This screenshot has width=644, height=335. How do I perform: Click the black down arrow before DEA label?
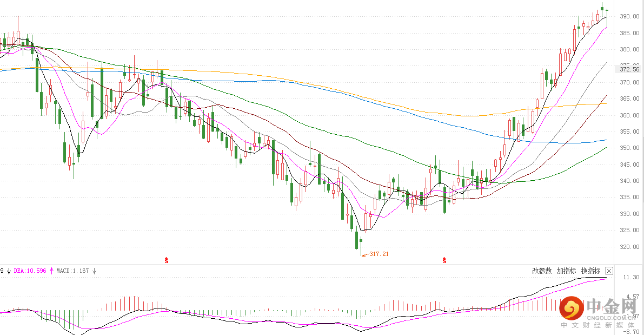pyautogui.click(x=9, y=271)
